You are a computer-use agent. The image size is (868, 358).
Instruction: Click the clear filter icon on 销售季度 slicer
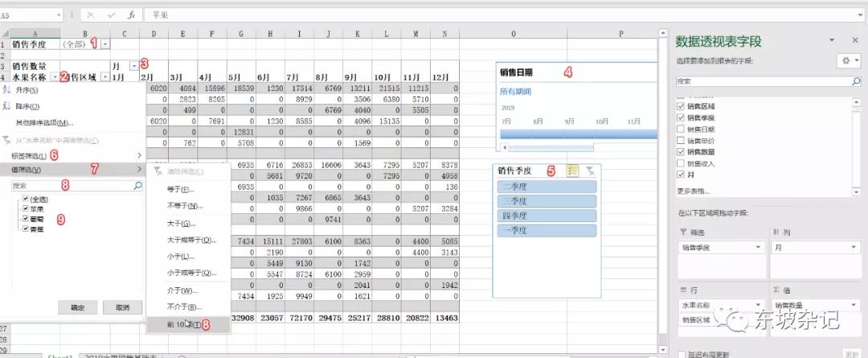tap(591, 171)
